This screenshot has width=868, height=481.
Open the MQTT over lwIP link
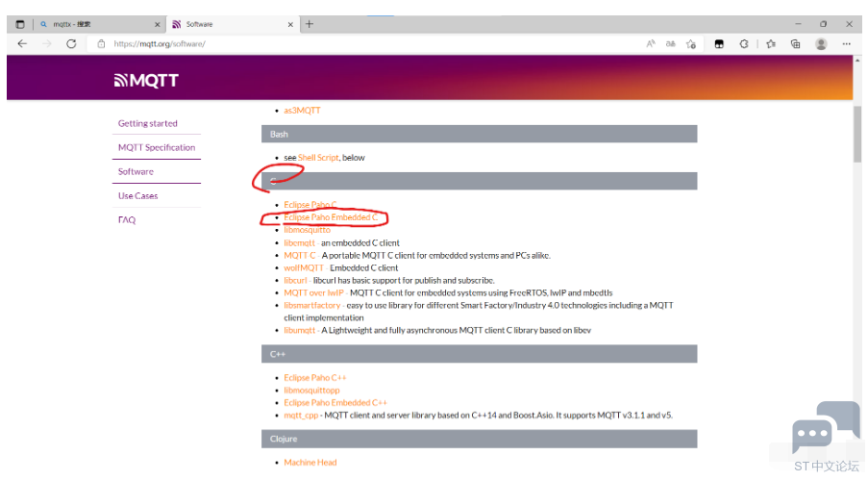tap(313, 292)
